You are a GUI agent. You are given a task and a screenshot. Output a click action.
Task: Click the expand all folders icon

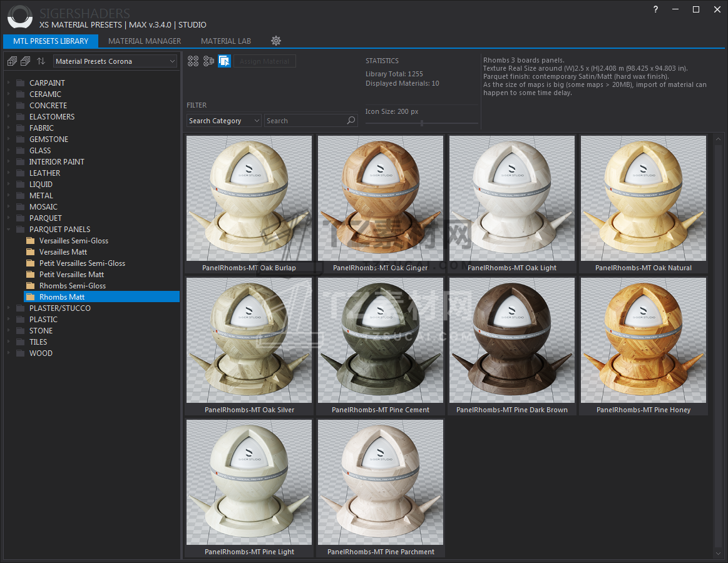(x=12, y=61)
